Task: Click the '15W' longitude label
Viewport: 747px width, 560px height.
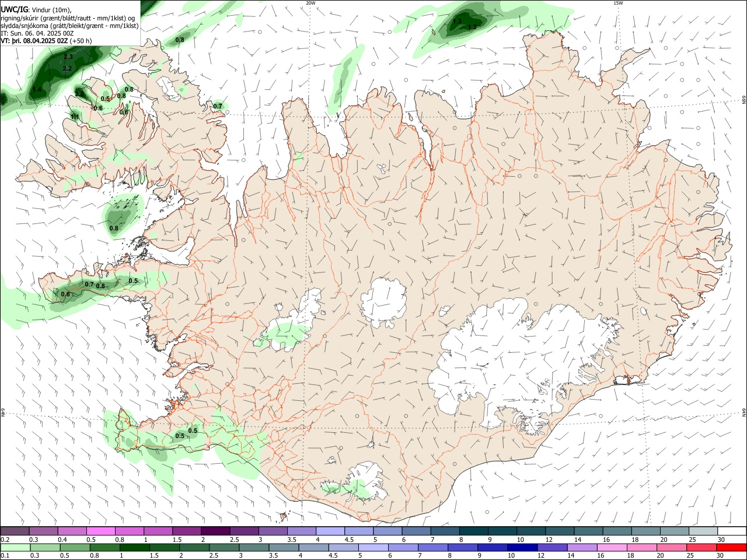Action: pos(618,3)
